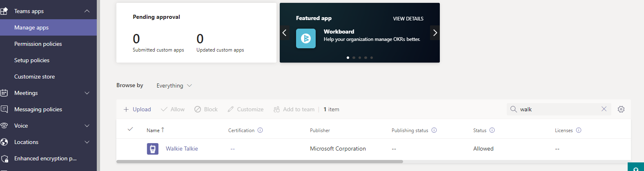Open the Browse by Everything dropdown

174,85
